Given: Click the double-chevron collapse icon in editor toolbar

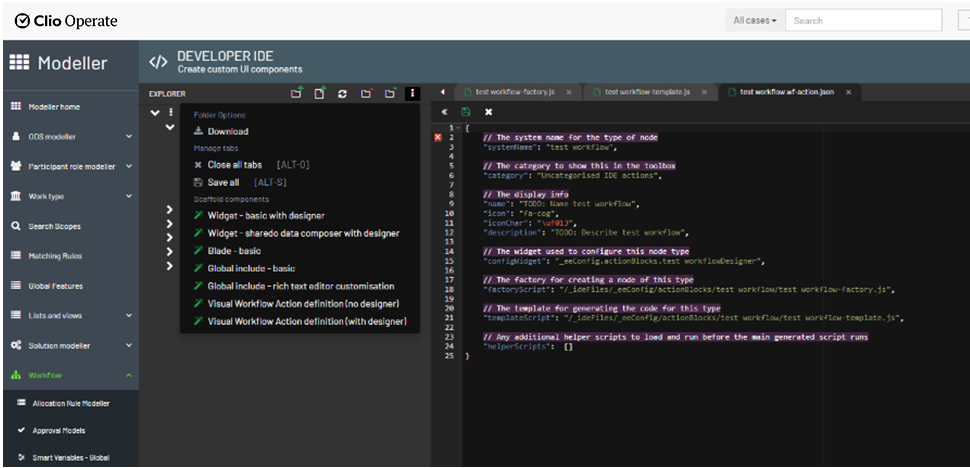Looking at the screenshot, I should (444, 112).
